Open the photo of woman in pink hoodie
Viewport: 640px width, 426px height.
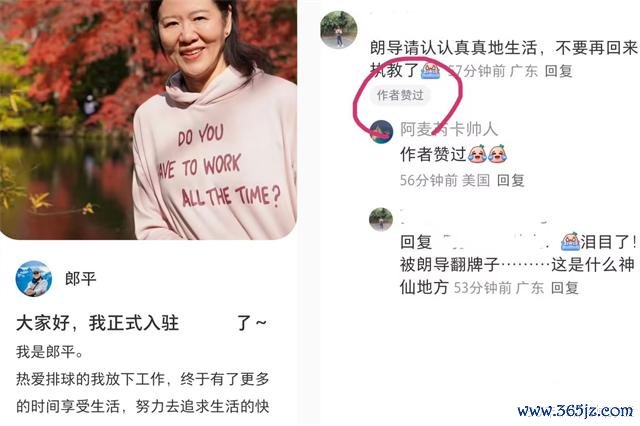pos(148,120)
